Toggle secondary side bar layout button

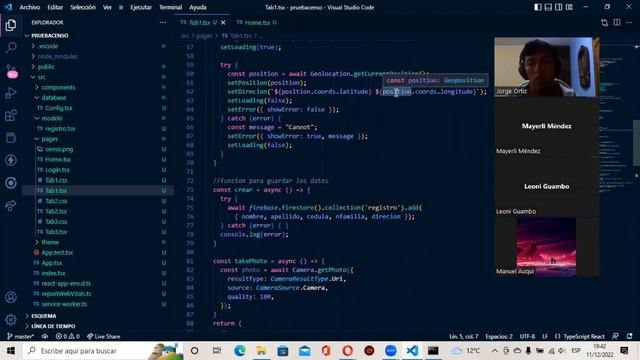pos(558,7)
